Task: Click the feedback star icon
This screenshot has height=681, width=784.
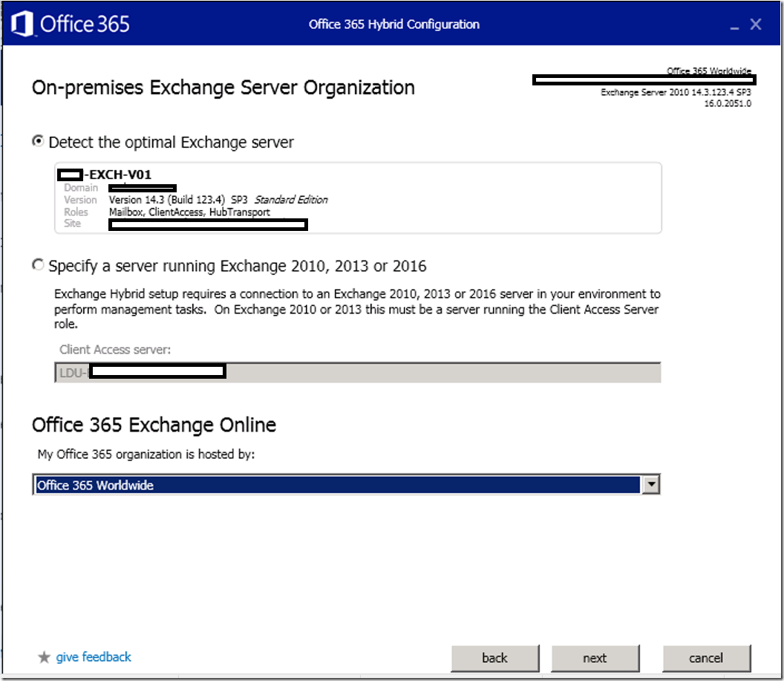Action: (44, 656)
